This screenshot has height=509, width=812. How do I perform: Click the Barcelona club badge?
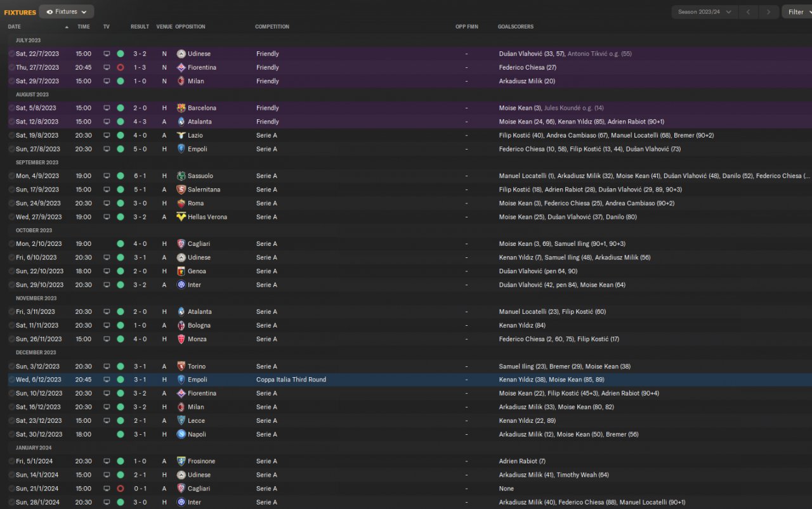[181, 108]
